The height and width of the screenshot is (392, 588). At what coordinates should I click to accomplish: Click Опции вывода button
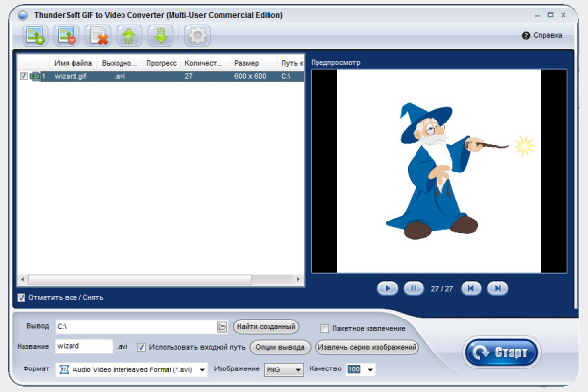[279, 347]
